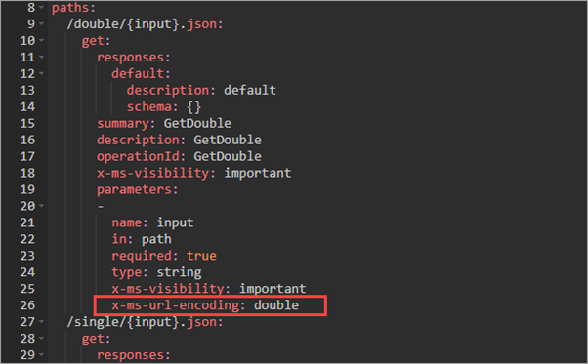This screenshot has height=364, width=588.
Task: Collapse the default block on line 12
Action: pyautogui.click(x=42, y=73)
